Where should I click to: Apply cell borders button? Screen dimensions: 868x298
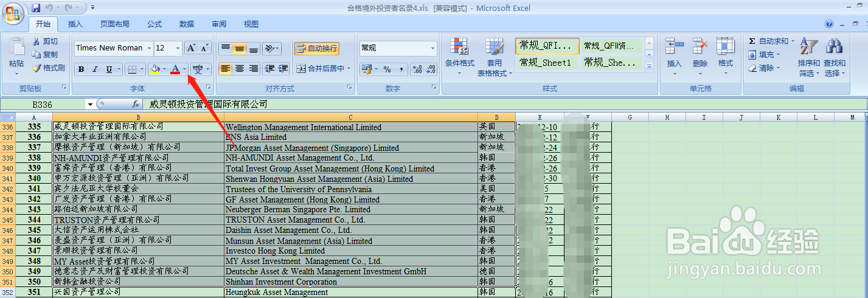132,69
